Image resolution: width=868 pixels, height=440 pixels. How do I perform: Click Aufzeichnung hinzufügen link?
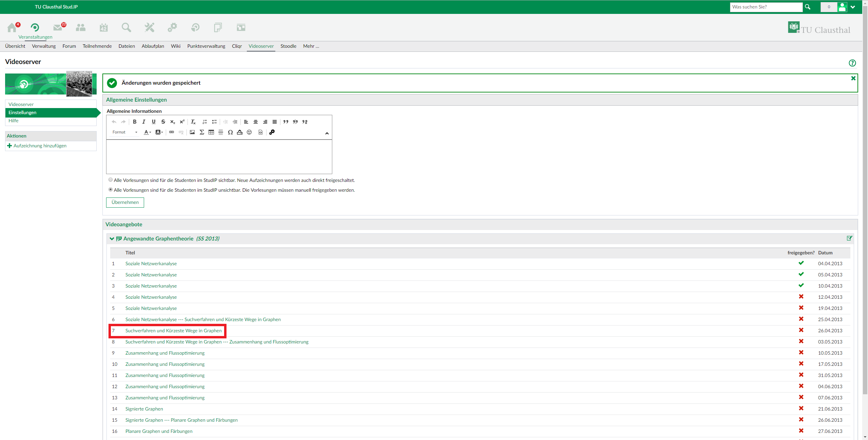[40, 146]
